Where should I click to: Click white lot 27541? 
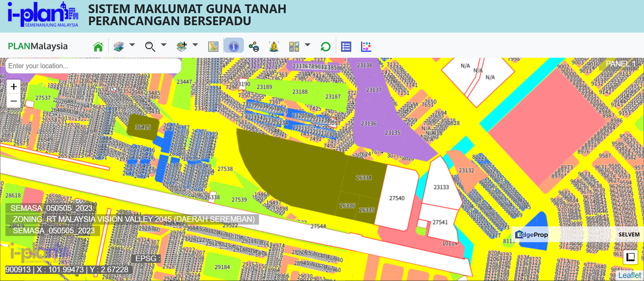tap(440, 222)
